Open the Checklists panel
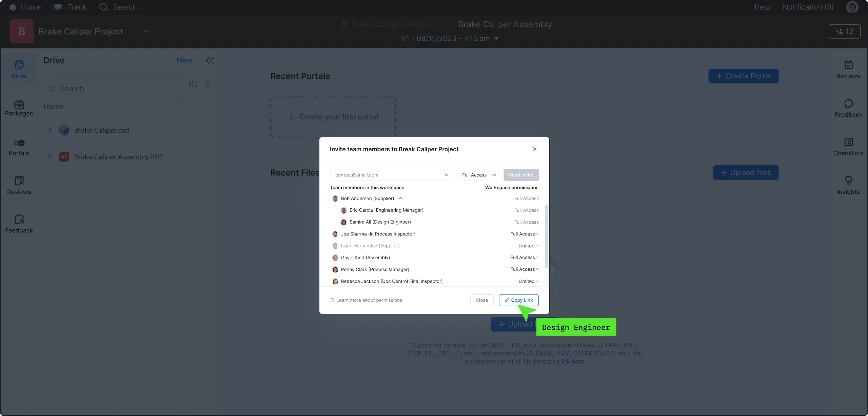The height and width of the screenshot is (416, 868). [848, 146]
